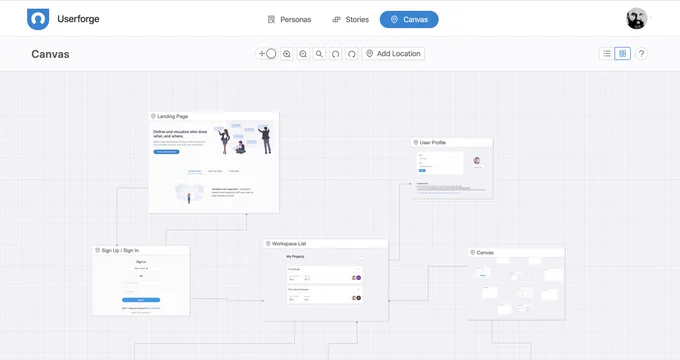Click the Add Location button
The width and height of the screenshot is (680, 360).
pyautogui.click(x=393, y=54)
